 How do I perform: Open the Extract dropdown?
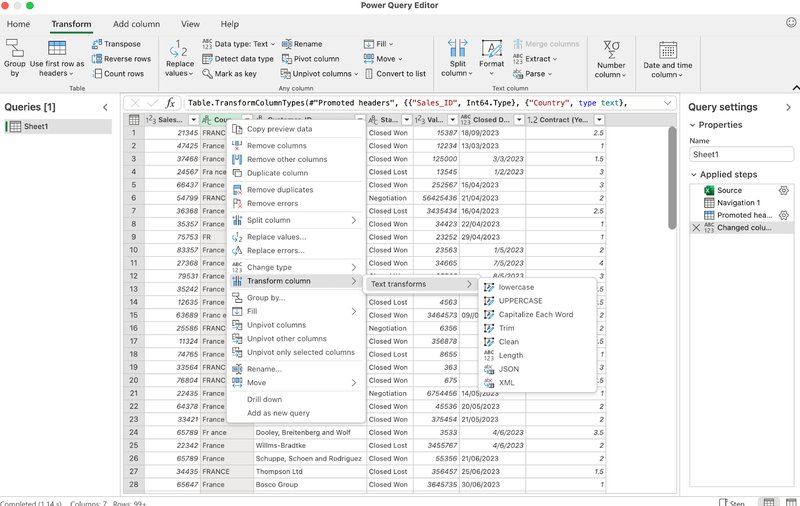535,59
